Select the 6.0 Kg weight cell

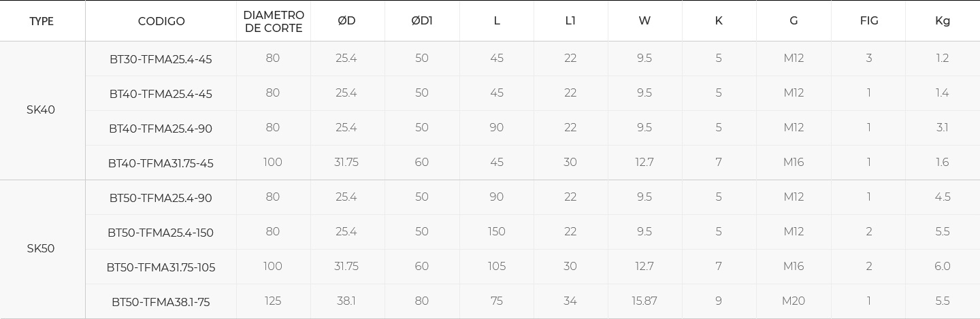click(943, 267)
